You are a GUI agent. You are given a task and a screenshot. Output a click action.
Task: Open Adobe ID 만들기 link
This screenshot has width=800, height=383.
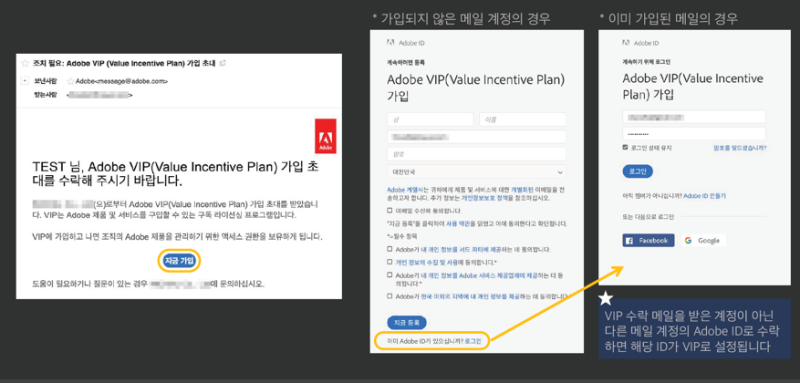point(705,195)
